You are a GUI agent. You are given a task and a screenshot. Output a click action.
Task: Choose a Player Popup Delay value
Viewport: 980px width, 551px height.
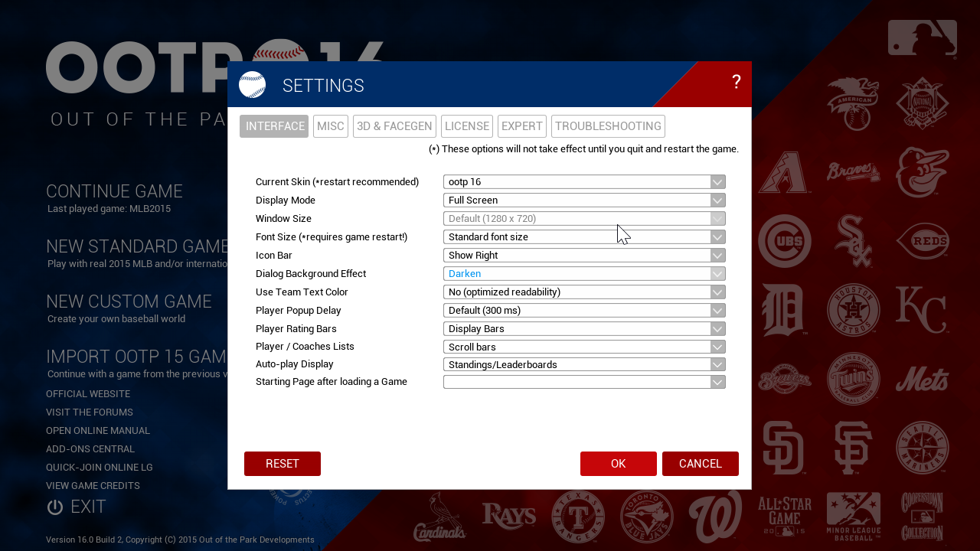584,311
